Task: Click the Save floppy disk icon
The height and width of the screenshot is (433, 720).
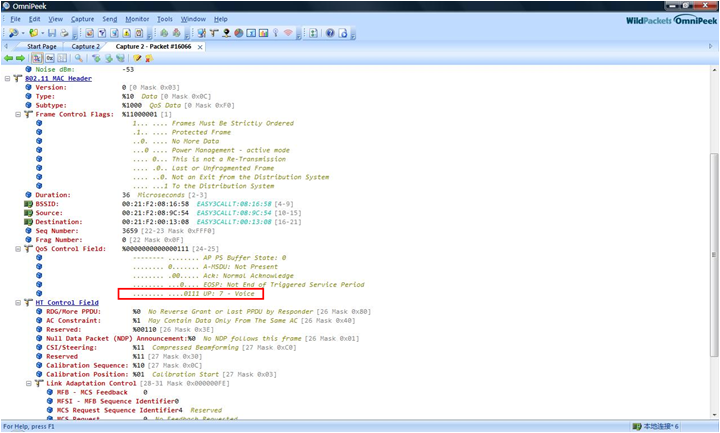Action: pyautogui.click(x=52, y=33)
